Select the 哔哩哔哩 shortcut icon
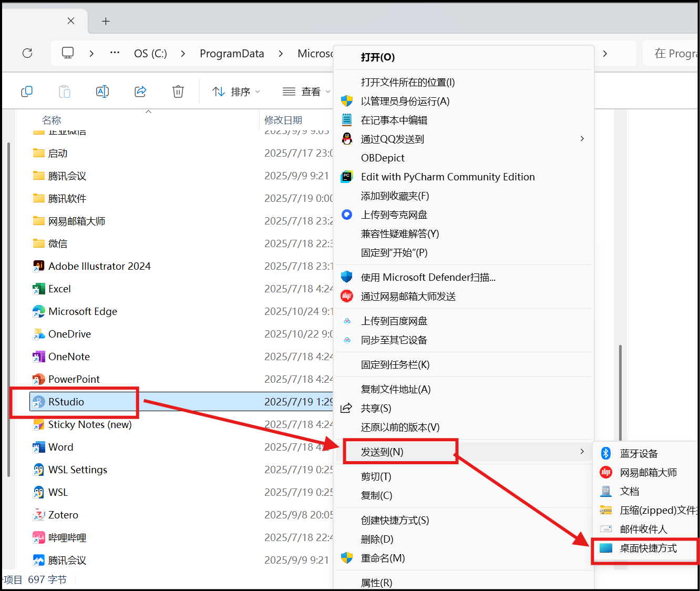700x591 pixels. click(x=38, y=537)
